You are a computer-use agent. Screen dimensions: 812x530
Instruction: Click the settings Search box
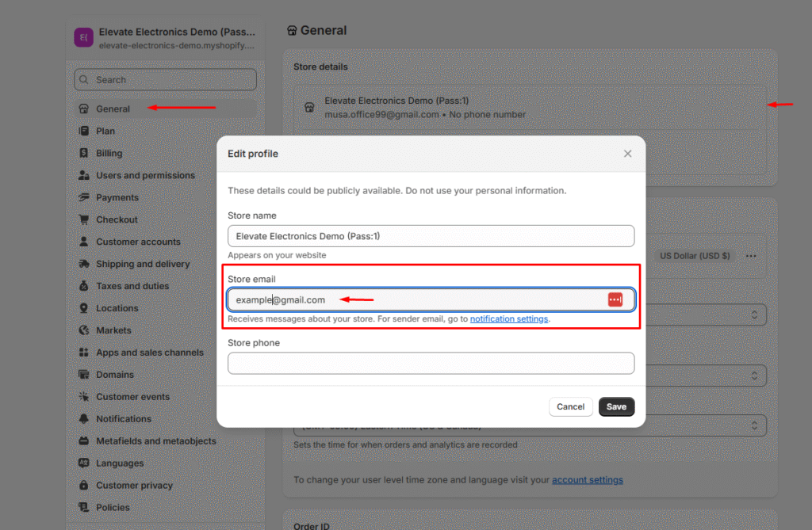165,80
